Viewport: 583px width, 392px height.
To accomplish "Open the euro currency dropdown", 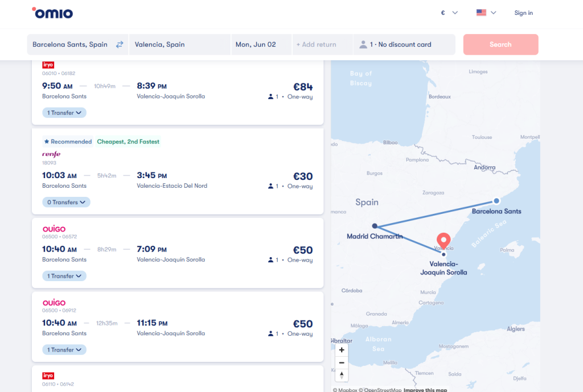I will click(449, 13).
